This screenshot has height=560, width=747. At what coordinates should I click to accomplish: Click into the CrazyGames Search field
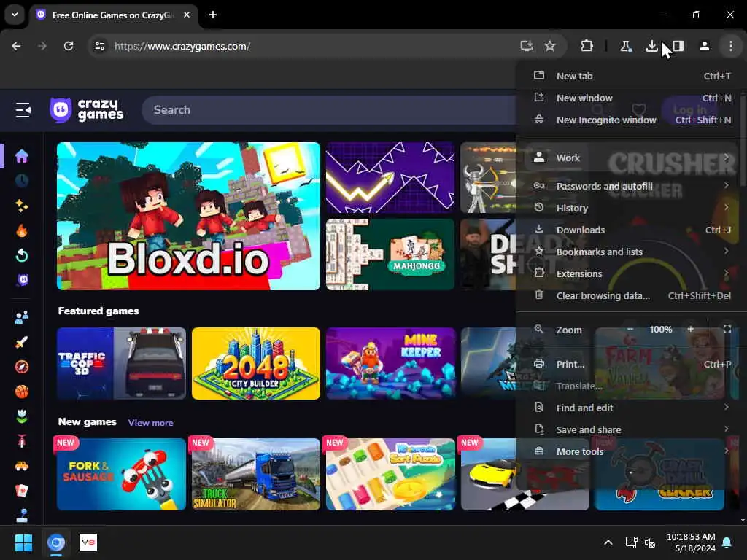coord(329,110)
